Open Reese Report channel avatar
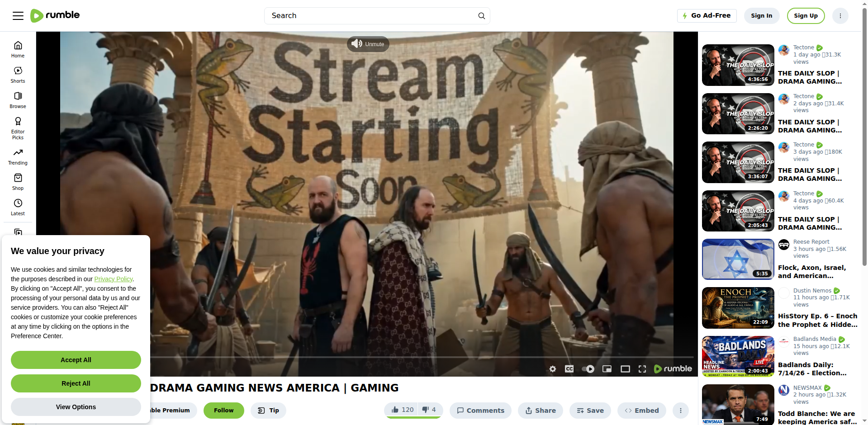 pyautogui.click(x=784, y=245)
